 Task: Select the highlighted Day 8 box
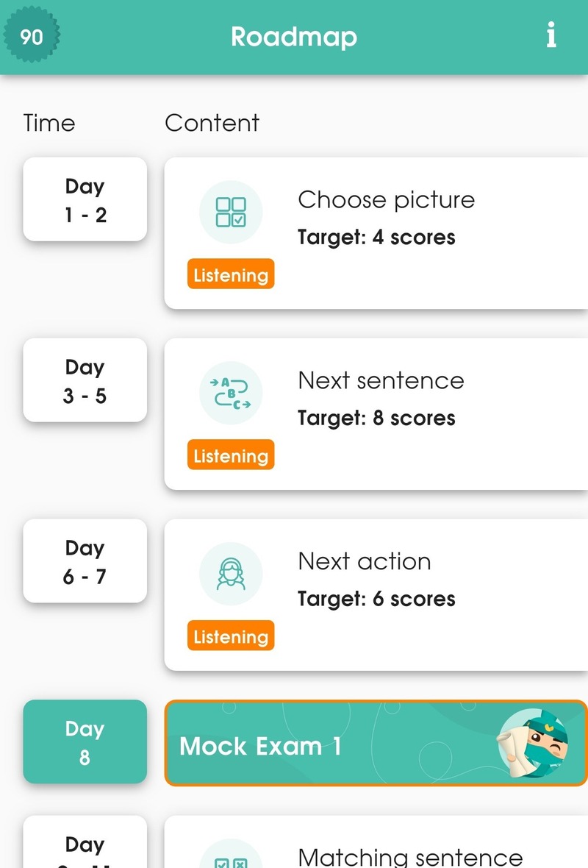coord(85,741)
